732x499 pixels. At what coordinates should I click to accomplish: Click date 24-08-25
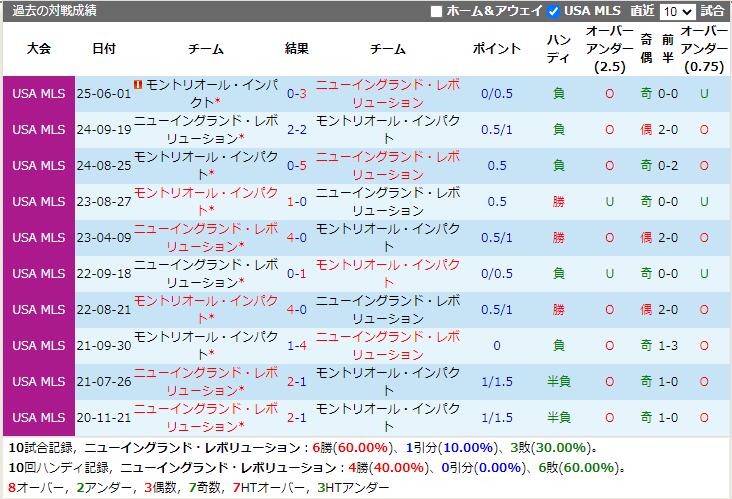tap(104, 166)
